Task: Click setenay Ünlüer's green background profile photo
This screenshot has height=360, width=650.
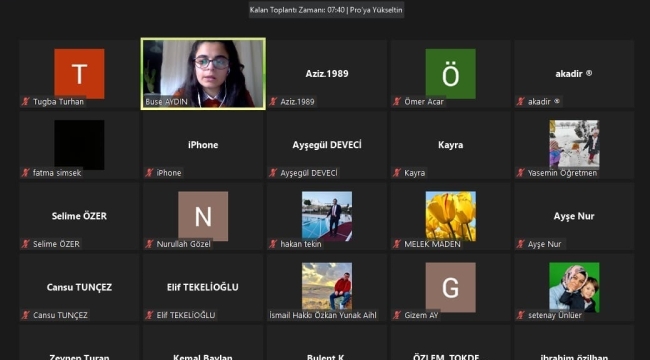Action: tap(574, 287)
